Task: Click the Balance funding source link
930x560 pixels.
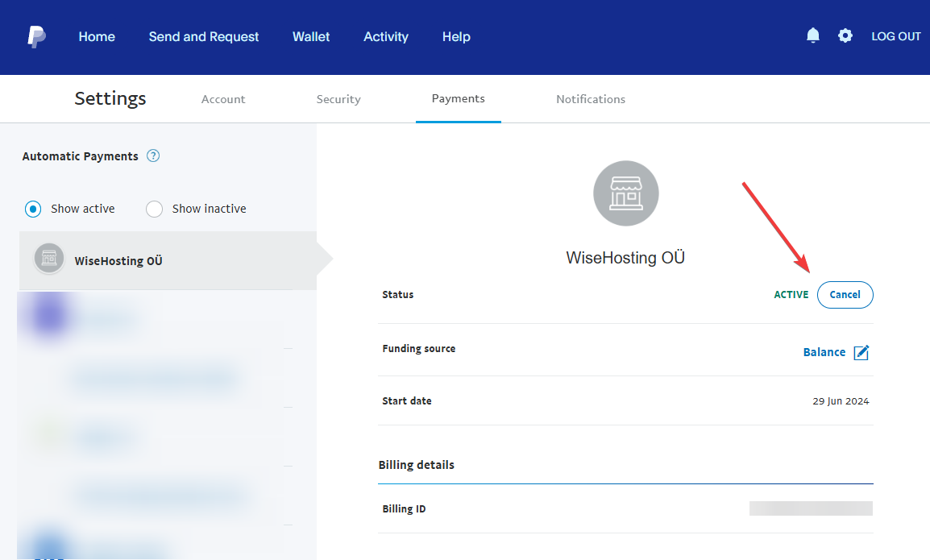Action: (824, 352)
